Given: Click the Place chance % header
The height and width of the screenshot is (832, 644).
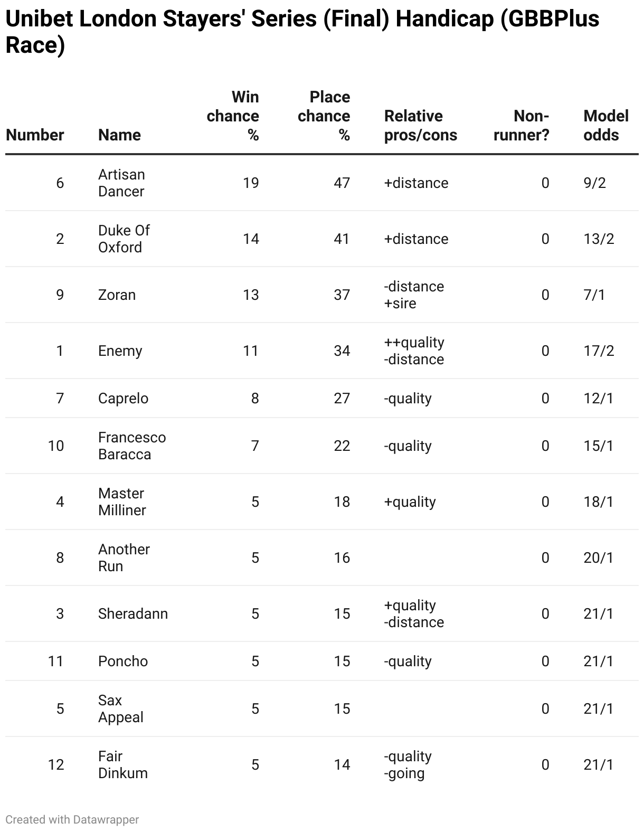Looking at the screenshot, I should pos(324,116).
